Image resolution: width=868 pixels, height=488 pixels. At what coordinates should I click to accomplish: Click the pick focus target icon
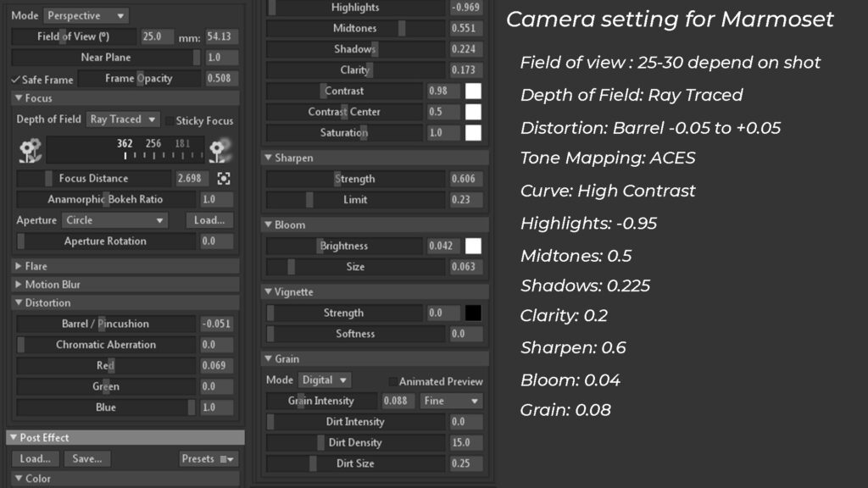point(224,179)
